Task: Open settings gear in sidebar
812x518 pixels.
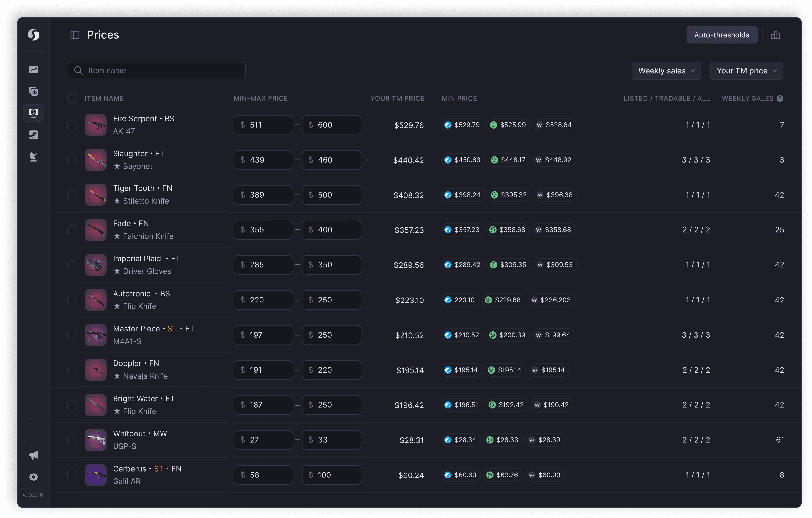Action: (x=33, y=477)
